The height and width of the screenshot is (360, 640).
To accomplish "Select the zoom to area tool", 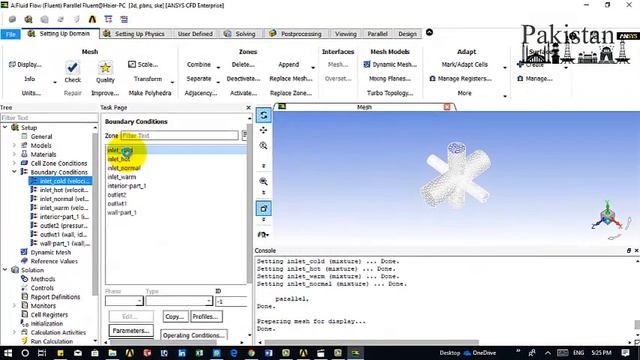I will [x=263, y=181].
